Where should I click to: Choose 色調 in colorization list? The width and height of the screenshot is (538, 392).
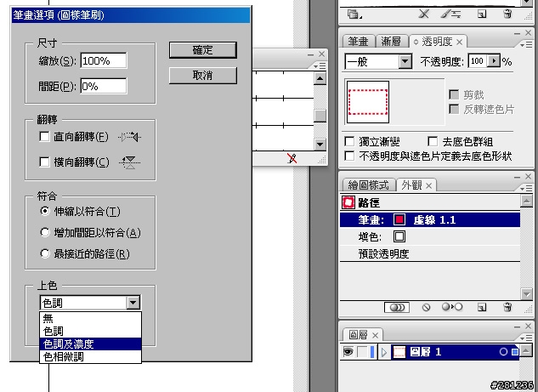point(91,332)
